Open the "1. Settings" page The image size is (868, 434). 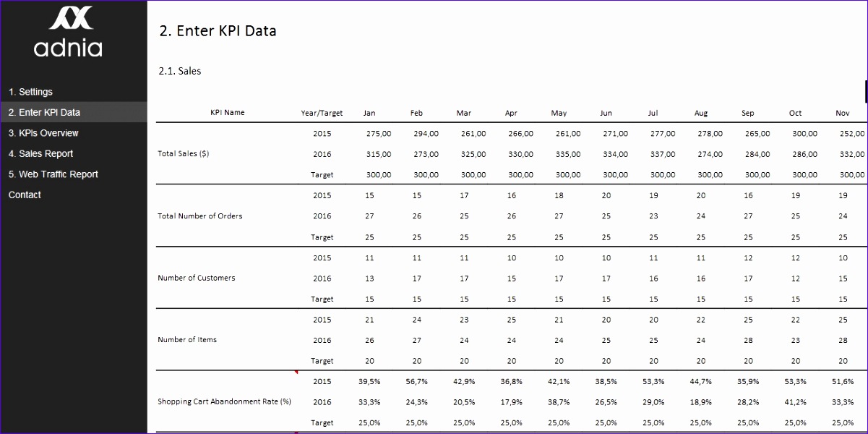pyautogui.click(x=30, y=92)
